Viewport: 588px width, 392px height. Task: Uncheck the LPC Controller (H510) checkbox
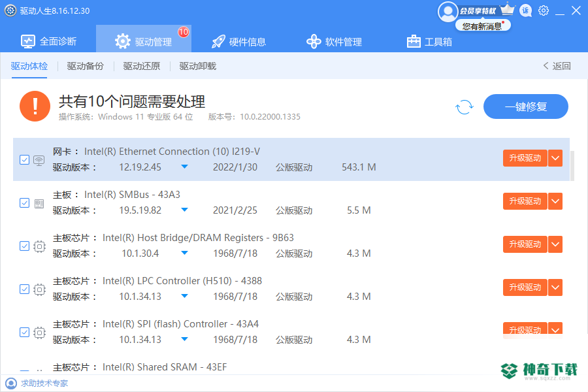click(x=24, y=289)
